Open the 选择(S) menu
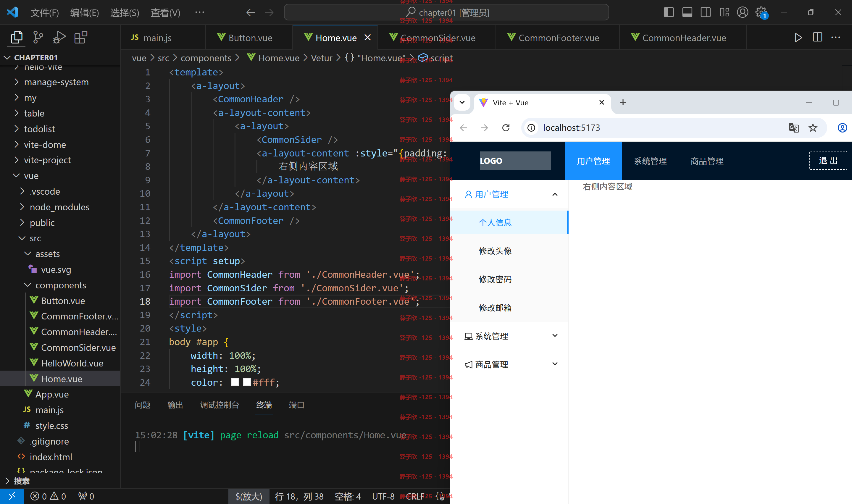 [x=125, y=12]
